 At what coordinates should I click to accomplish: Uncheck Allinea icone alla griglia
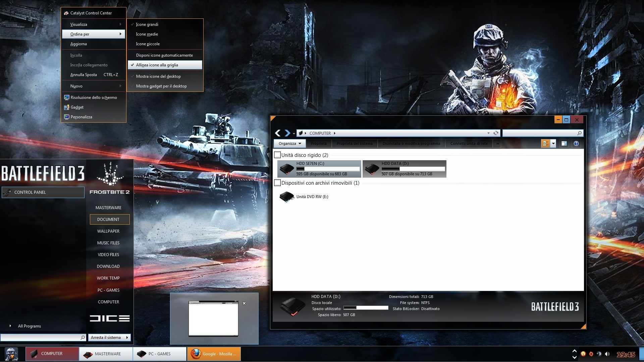coord(165,65)
